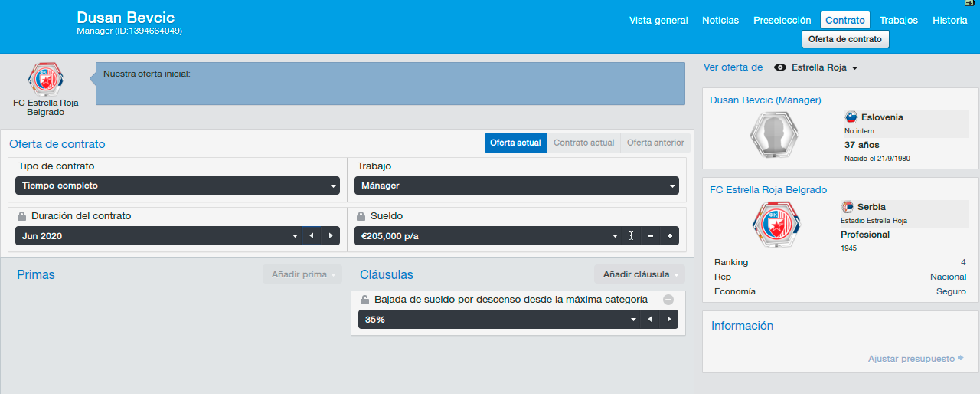Viewport: 980px width, 394px height.
Task: Click the Dusan Bevcic title in header
Action: [x=126, y=17]
